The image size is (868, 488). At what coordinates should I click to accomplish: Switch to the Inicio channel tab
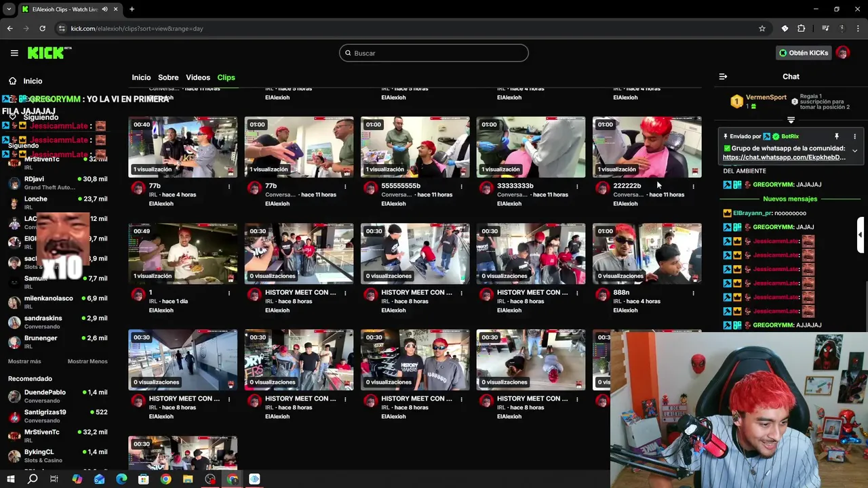[141, 77]
